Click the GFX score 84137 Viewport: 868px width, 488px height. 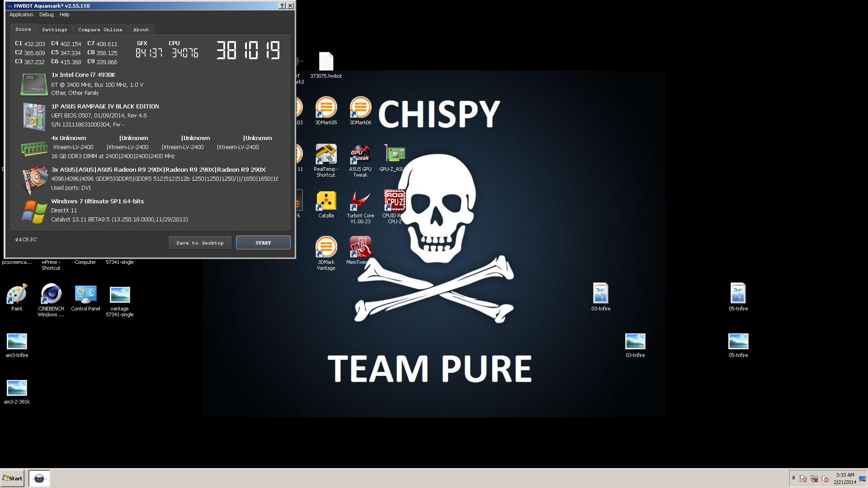pyautogui.click(x=149, y=53)
